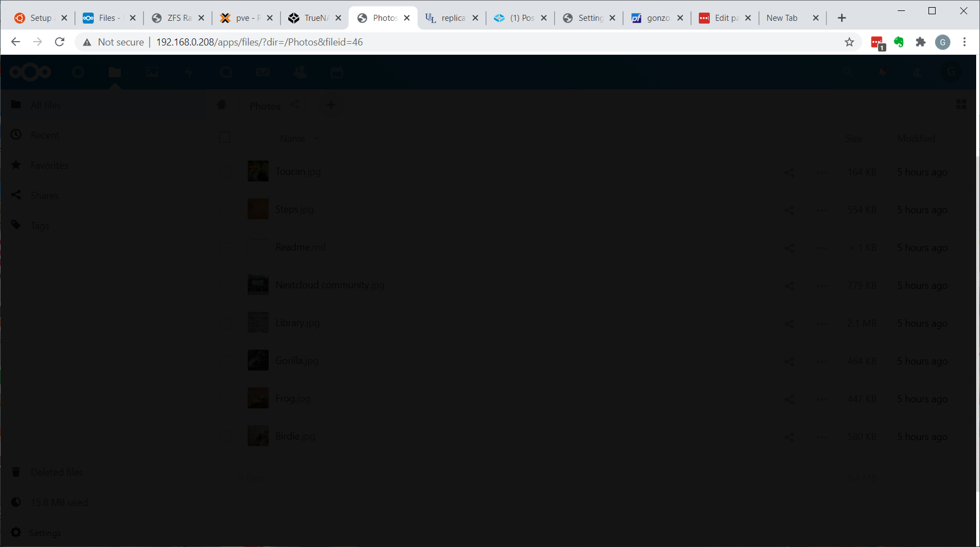Share Steps.jpg via its share icon
This screenshot has width=980, height=547.
(x=789, y=210)
